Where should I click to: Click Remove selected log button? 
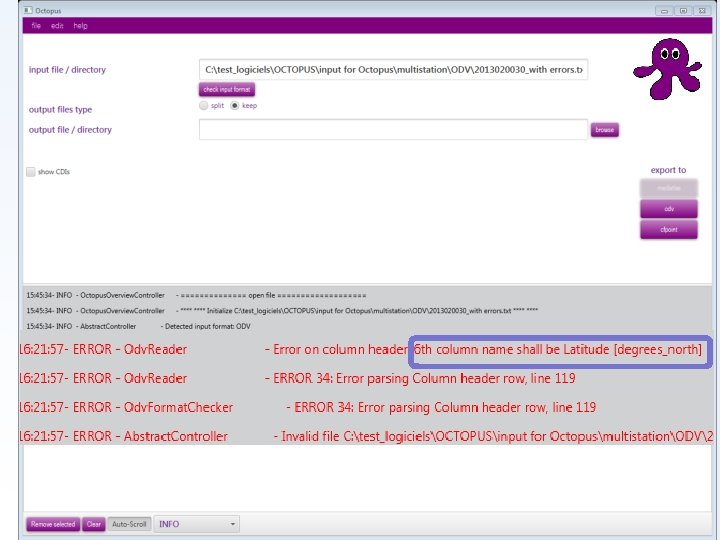(53, 524)
